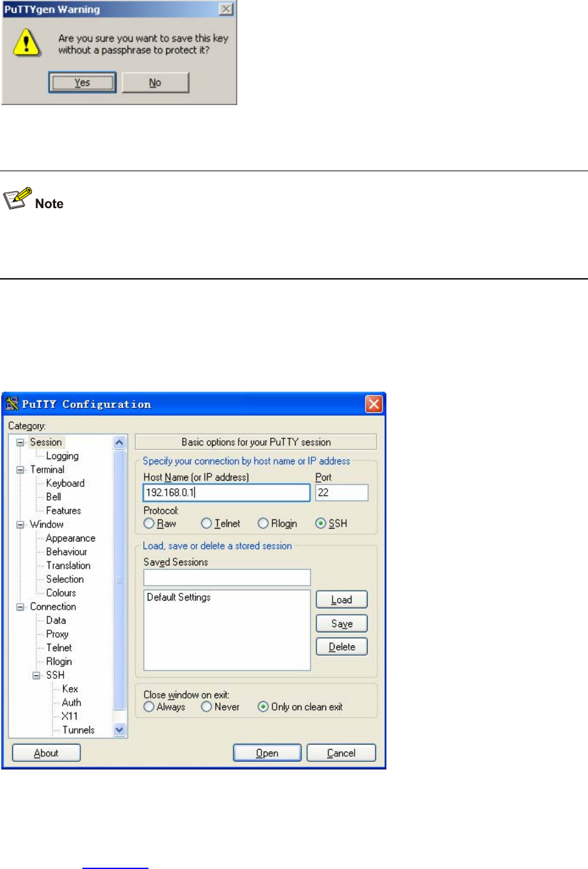Viewport: 588px width, 869px height.
Task: Set close window on exit to Never
Action: 206,707
